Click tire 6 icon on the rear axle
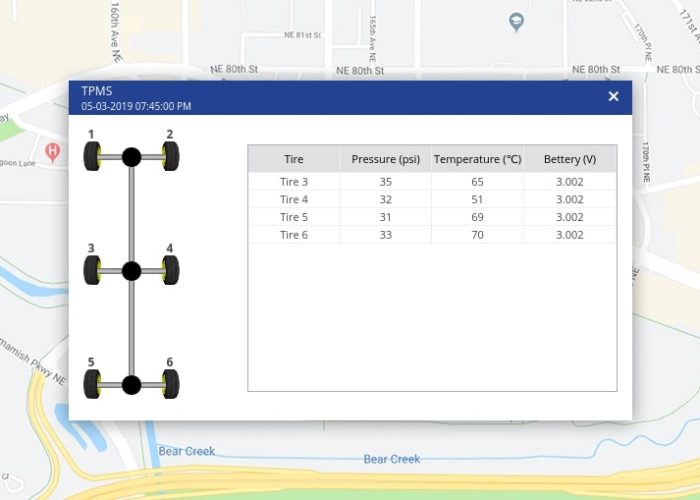700x500 pixels. click(x=170, y=384)
